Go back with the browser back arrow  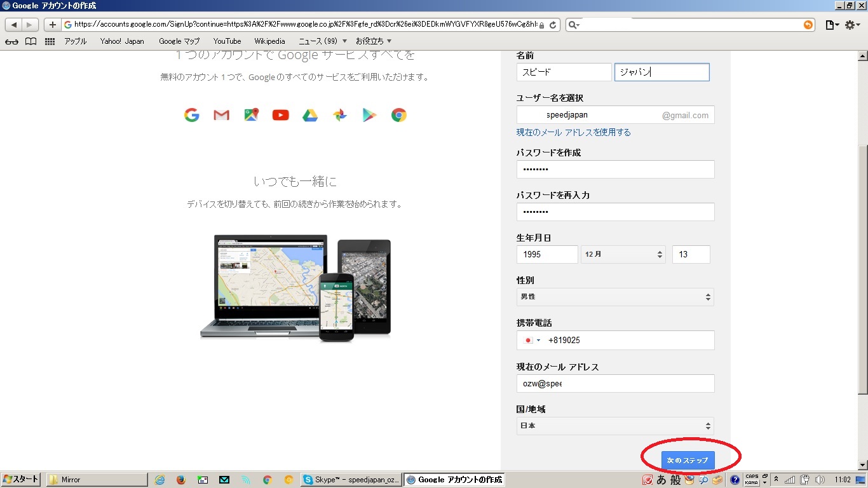click(14, 25)
